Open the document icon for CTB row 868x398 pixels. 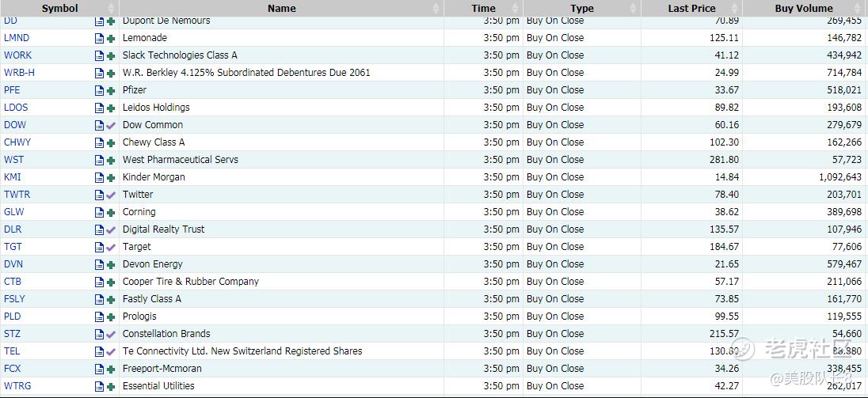[99, 282]
